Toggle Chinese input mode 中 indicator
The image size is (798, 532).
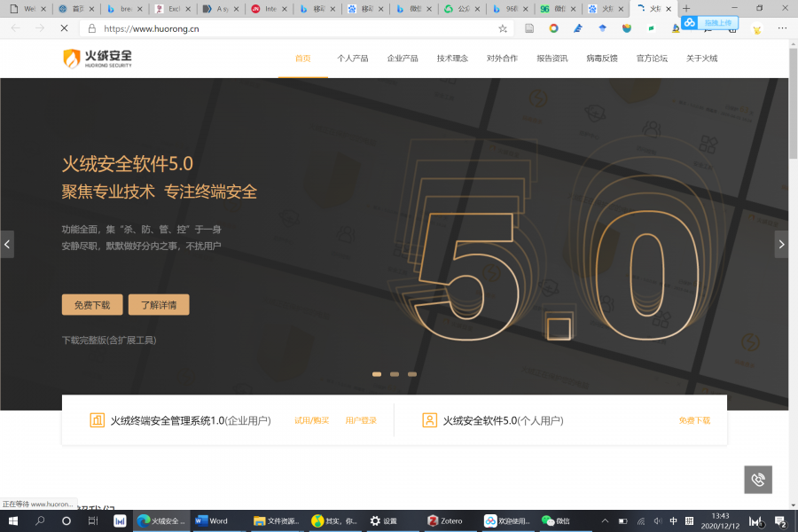click(x=673, y=520)
